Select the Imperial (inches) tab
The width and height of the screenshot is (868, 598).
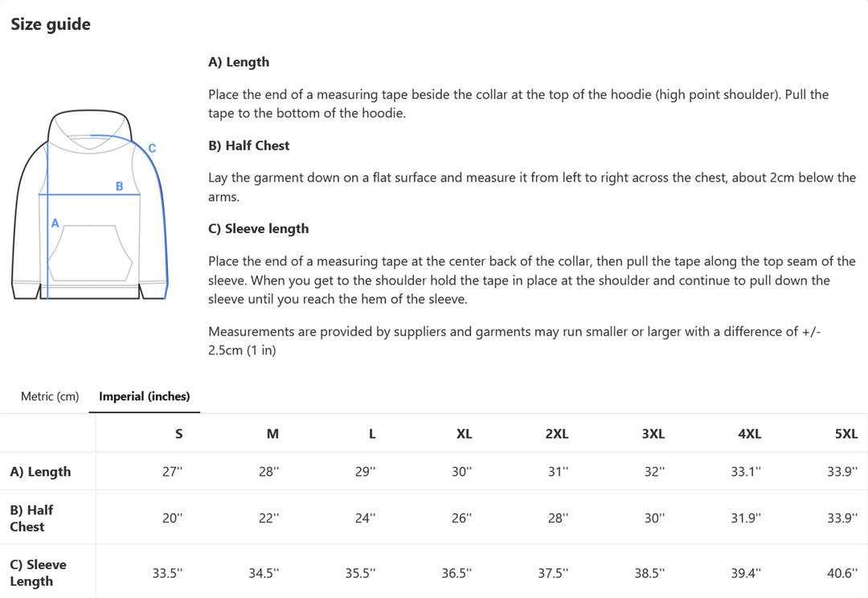click(145, 396)
